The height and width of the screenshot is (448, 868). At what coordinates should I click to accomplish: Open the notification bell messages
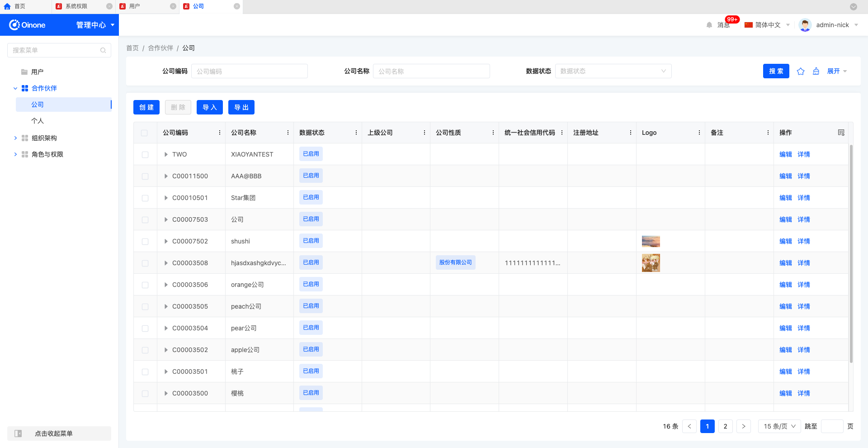click(x=709, y=25)
